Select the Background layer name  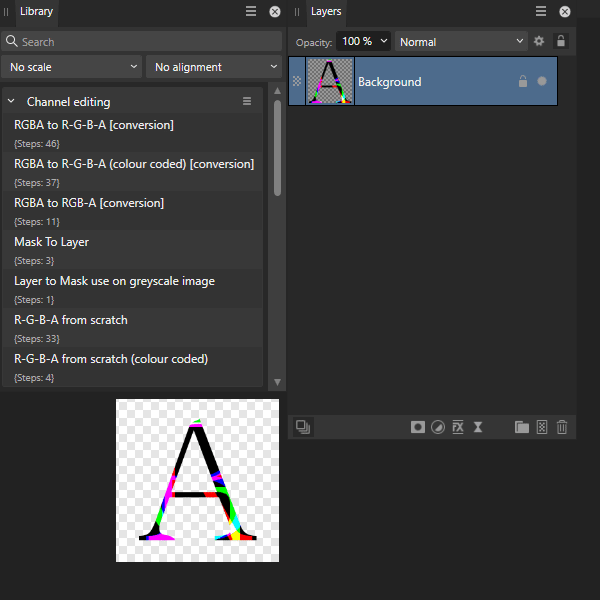coord(390,82)
